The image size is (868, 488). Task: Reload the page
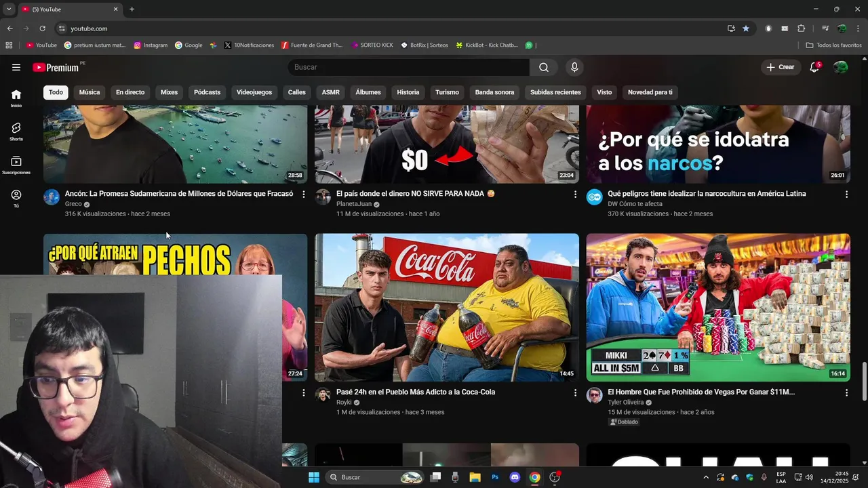point(42,28)
